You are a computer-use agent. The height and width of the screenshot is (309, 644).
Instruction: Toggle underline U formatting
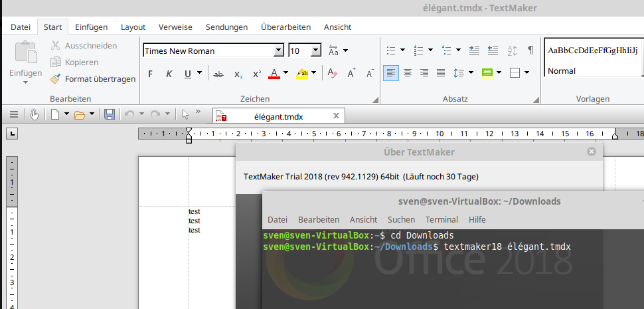(188, 74)
